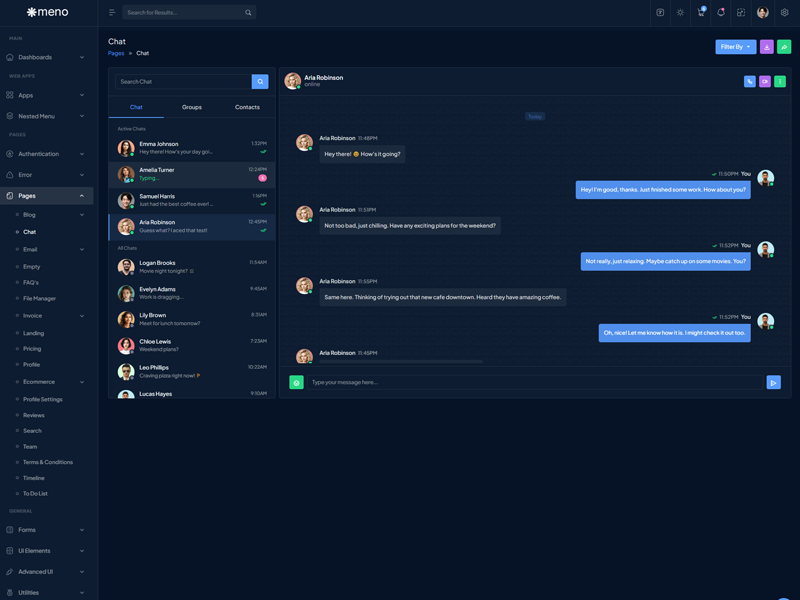Open the File Manager page link

click(40, 298)
